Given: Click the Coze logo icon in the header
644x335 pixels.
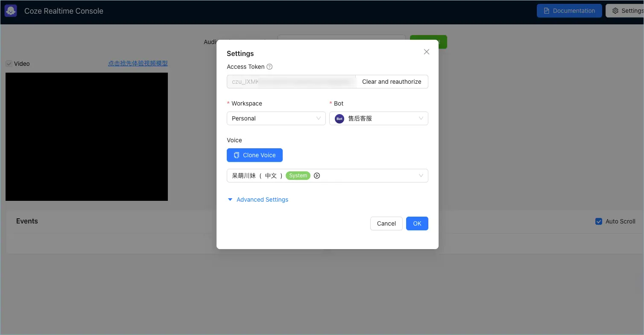Looking at the screenshot, I should pyautogui.click(x=11, y=11).
